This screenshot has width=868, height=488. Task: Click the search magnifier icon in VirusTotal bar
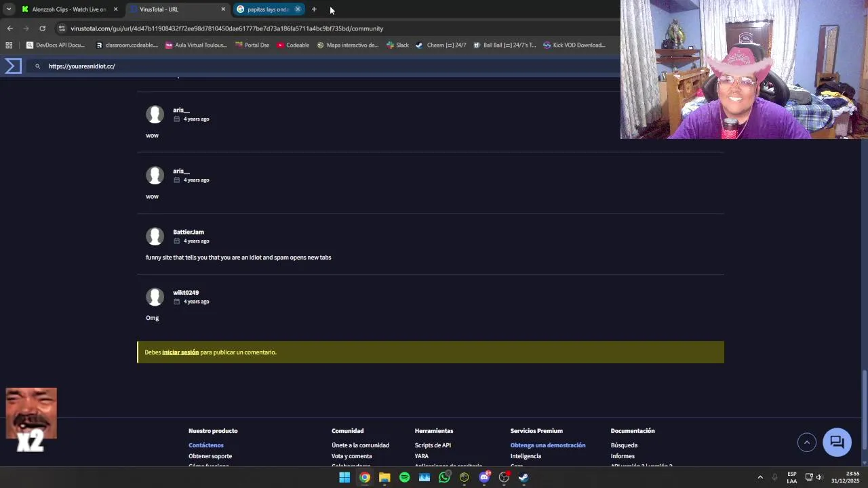point(38,66)
